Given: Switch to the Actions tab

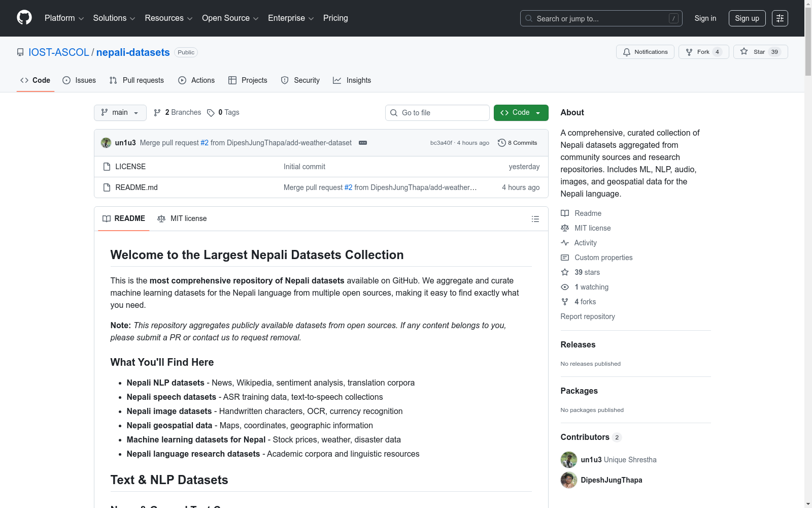Looking at the screenshot, I should 196,80.
